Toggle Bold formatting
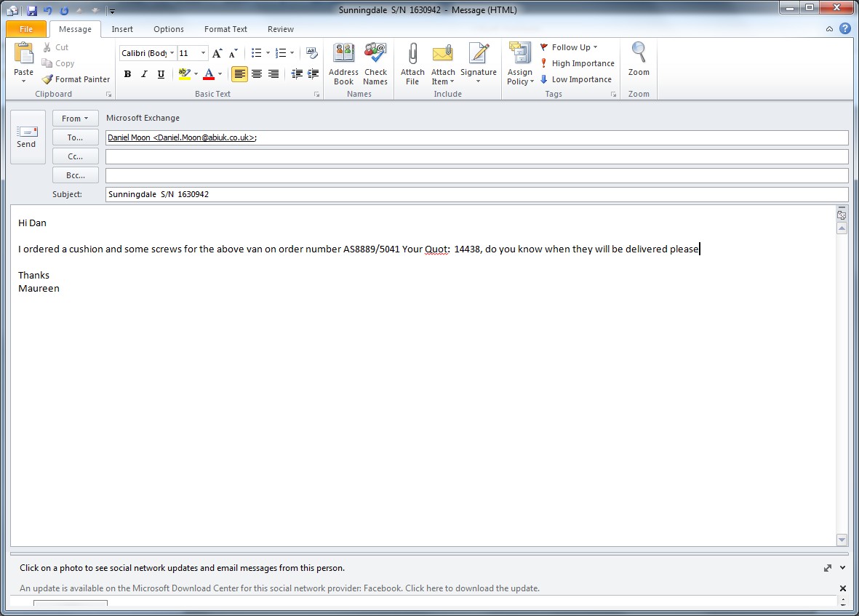This screenshot has width=859, height=616. pos(127,74)
